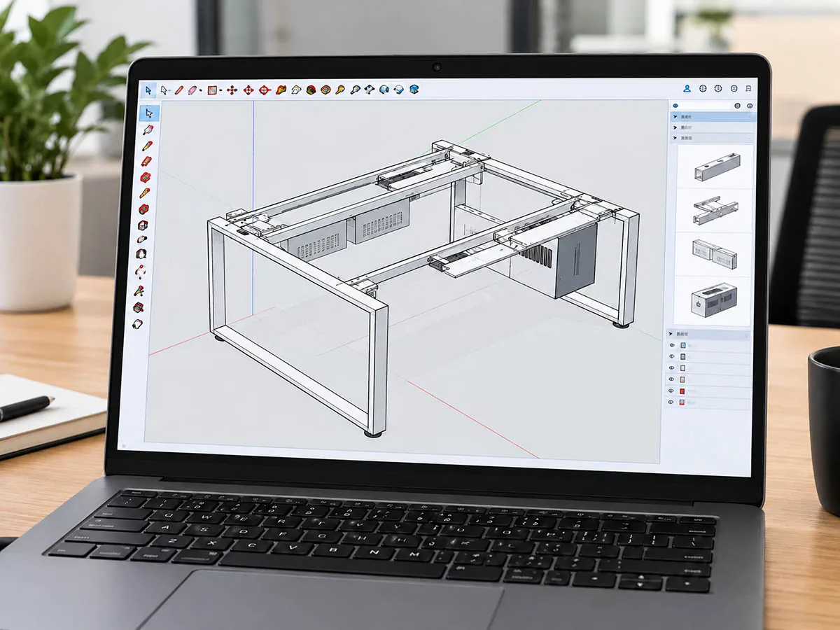This screenshot has height=630, width=840.
Task: Open the dropdown arrow next to the eraser
Action: [200, 90]
